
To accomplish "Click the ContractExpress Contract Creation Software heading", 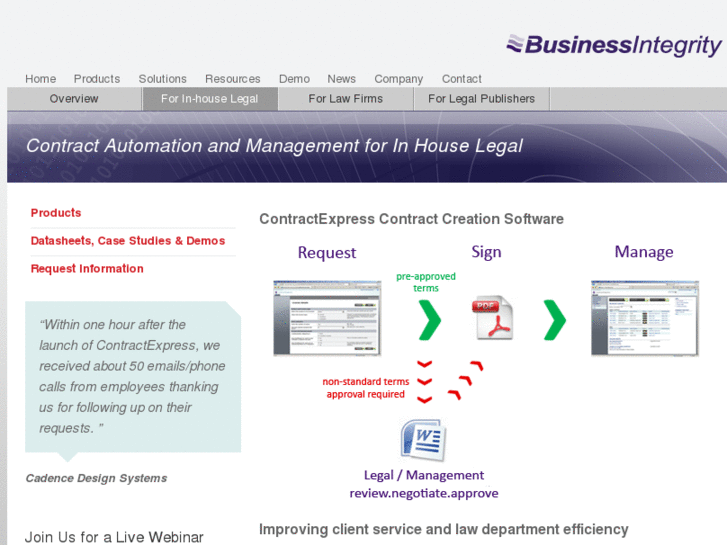I will [x=412, y=219].
